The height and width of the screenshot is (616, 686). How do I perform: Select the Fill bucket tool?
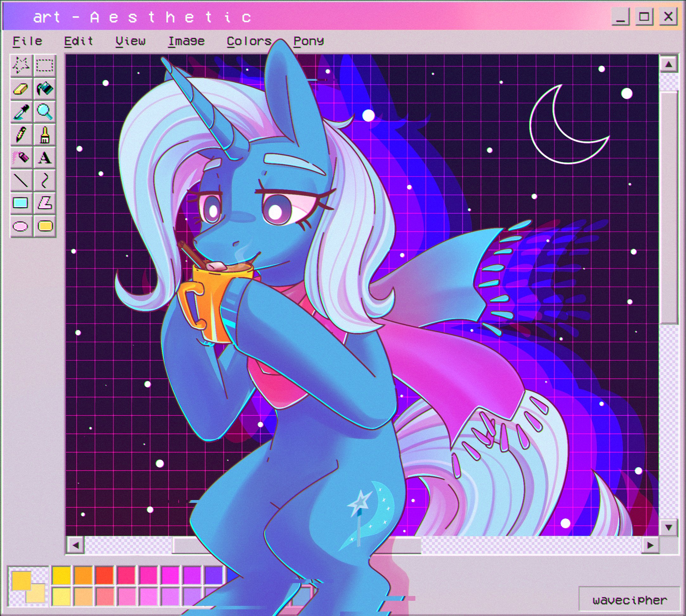(45, 89)
